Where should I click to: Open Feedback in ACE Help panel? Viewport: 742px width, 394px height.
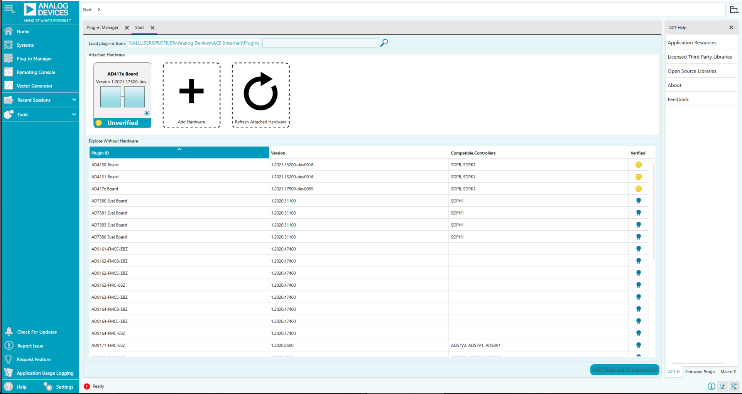pyautogui.click(x=678, y=100)
